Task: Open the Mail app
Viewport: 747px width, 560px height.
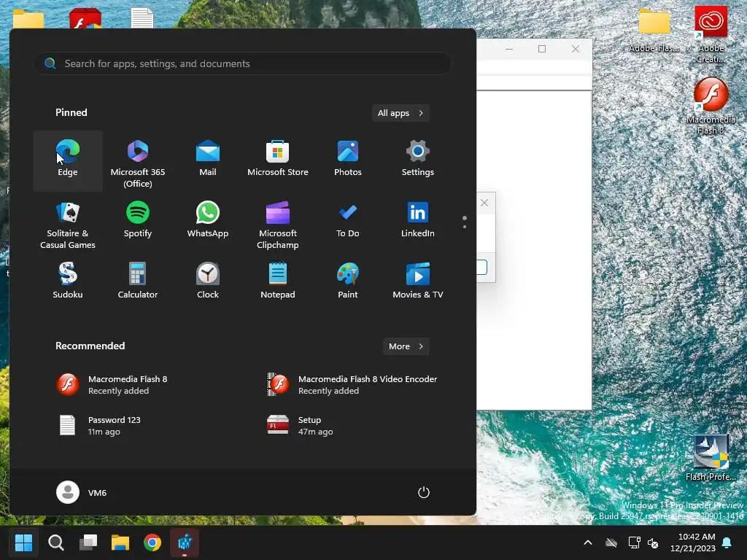Action: click(x=208, y=160)
